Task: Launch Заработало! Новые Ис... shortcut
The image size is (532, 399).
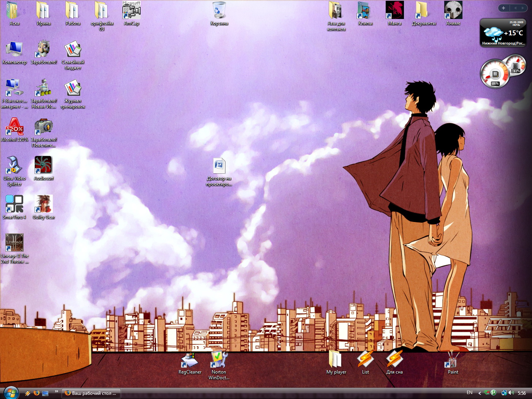Action: point(43,94)
